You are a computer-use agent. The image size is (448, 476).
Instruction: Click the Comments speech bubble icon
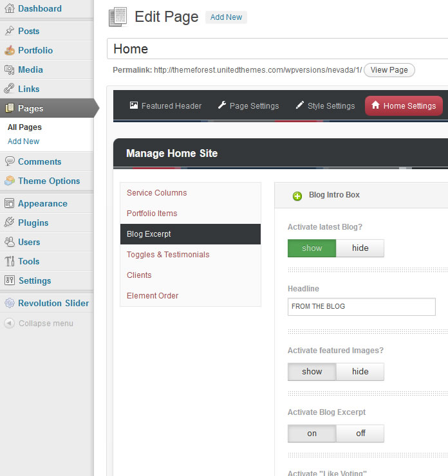point(9,161)
